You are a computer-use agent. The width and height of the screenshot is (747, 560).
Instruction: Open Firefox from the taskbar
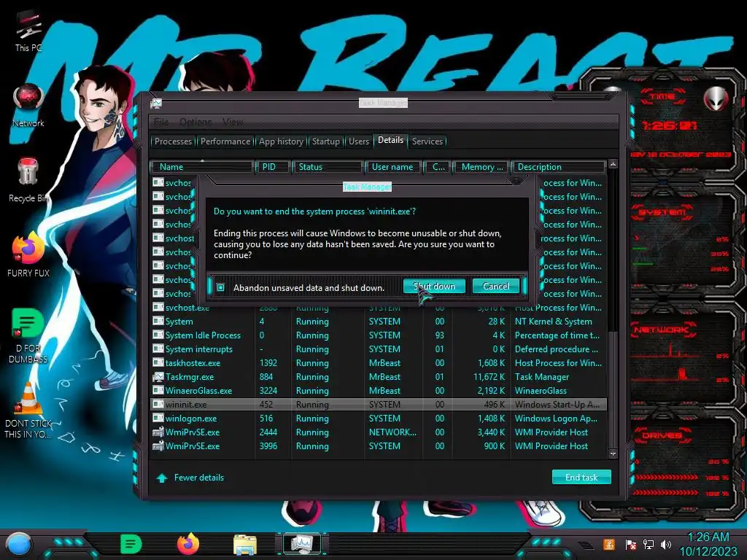188,544
